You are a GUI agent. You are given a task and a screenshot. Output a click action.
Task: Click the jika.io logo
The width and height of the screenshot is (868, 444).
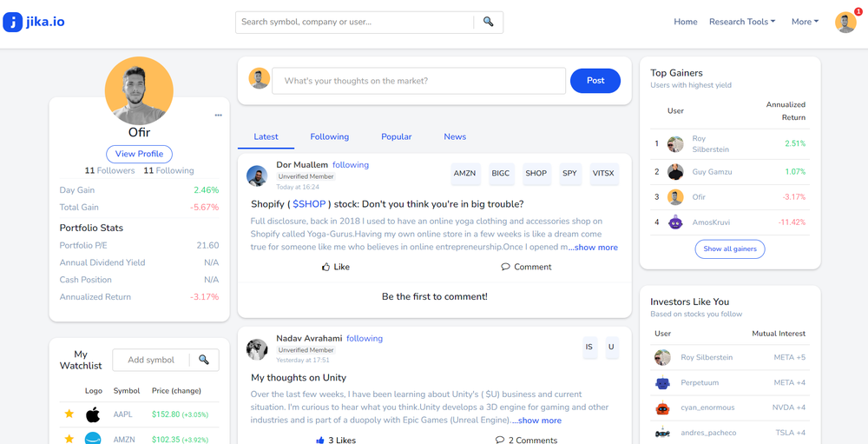click(34, 23)
